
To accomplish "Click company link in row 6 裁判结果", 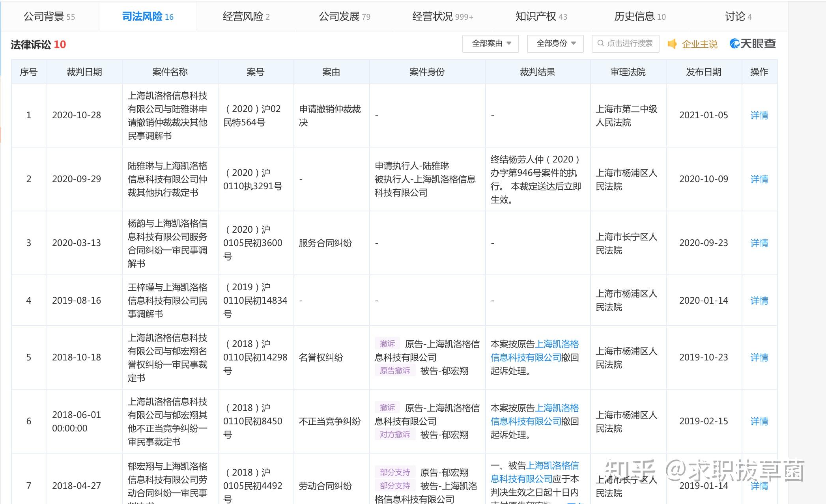I will [x=534, y=414].
